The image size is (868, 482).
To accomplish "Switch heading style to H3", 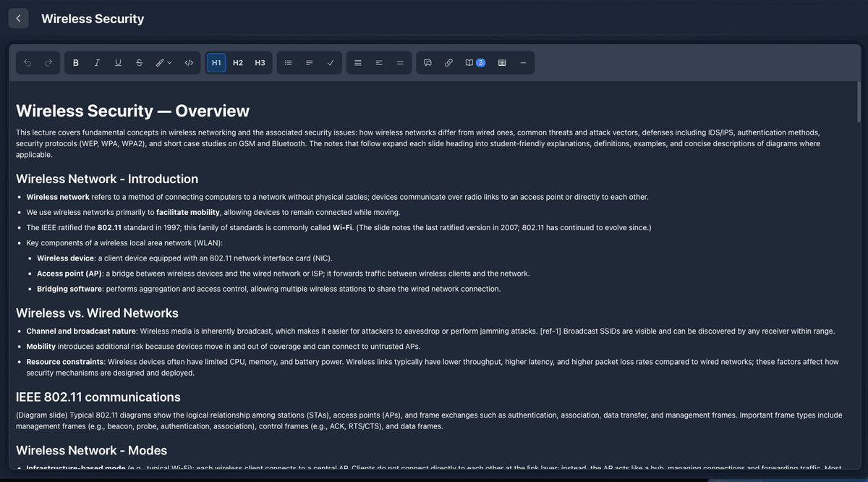I will point(260,62).
